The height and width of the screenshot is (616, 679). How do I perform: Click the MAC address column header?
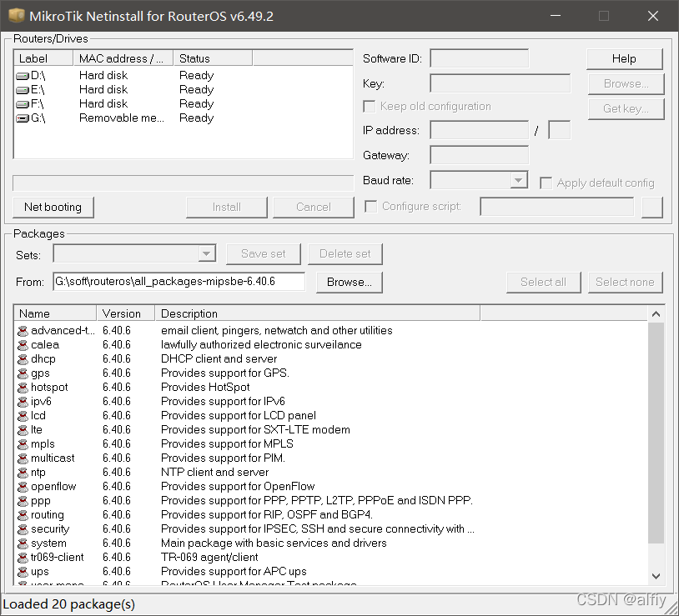pyautogui.click(x=123, y=58)
